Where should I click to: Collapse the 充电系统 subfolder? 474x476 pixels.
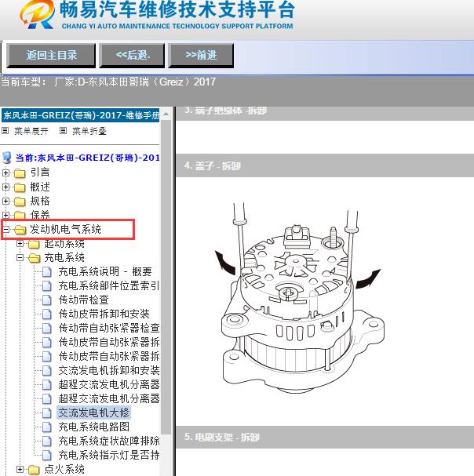[20, 258]
